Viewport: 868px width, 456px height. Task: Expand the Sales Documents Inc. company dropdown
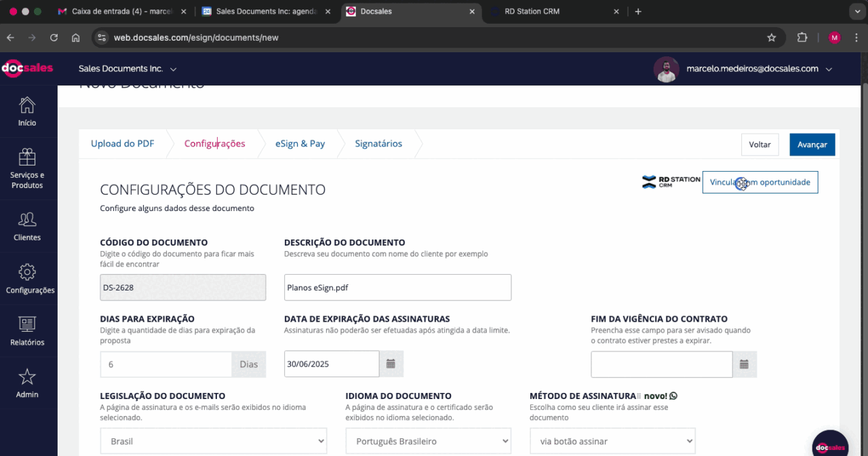[127, 69]
